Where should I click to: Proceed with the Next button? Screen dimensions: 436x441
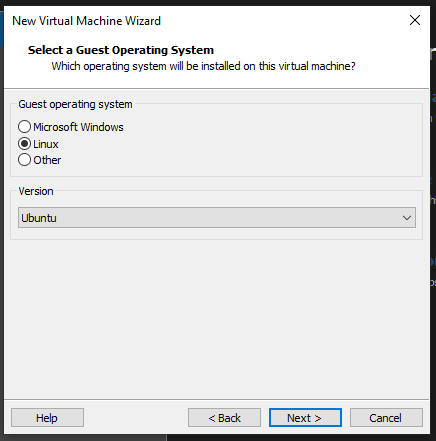click(305, 418)
